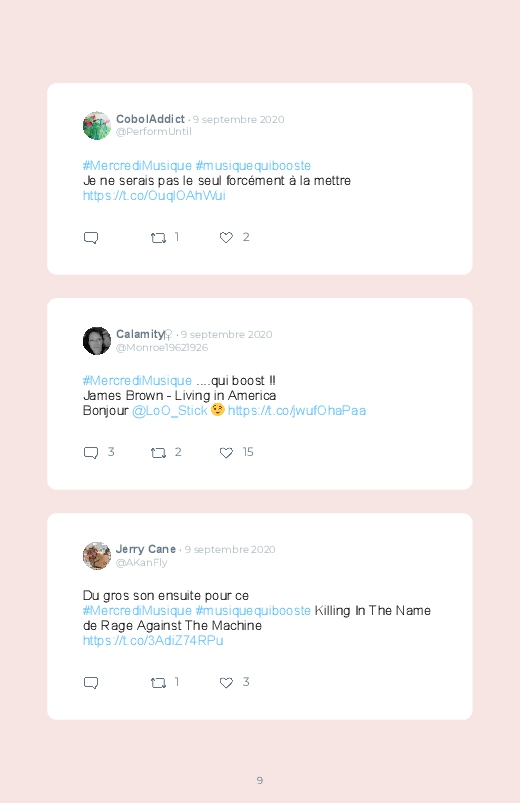The width and height of the screenshot is (520, 803).
Task: Open link https://t.co/OuqlOAhWui
Action: tap(154, 196)
